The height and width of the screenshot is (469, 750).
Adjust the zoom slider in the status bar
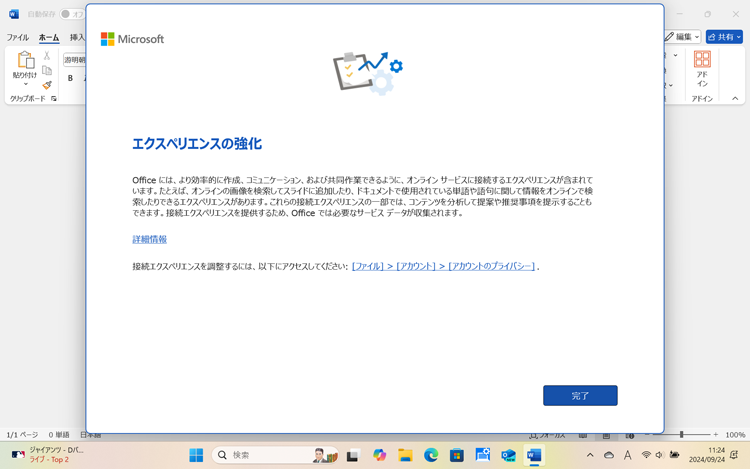[682, 435]
